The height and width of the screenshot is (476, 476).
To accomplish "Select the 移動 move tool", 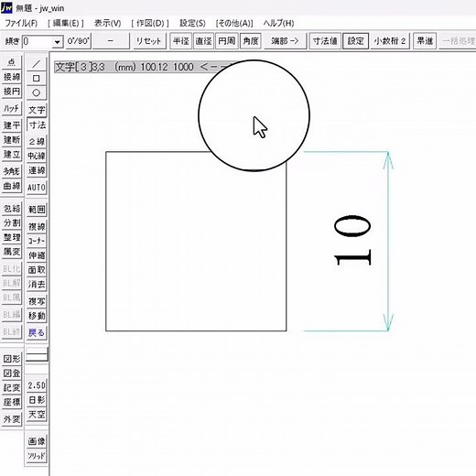I will (37, 316).
